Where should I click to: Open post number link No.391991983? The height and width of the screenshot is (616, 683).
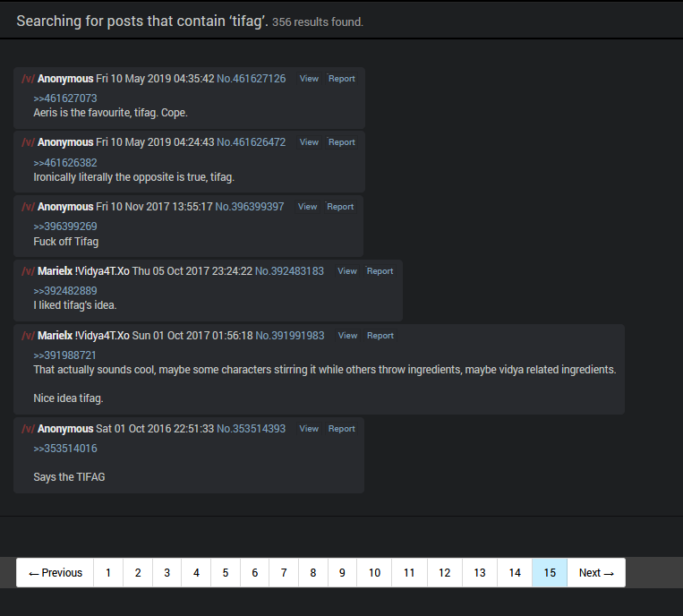pyautogui.click(x=290, y=336)
